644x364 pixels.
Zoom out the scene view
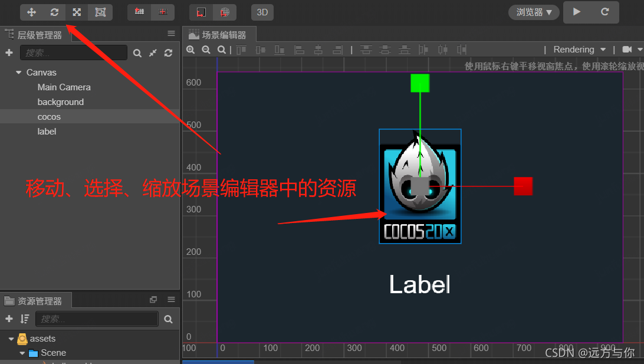206,50
